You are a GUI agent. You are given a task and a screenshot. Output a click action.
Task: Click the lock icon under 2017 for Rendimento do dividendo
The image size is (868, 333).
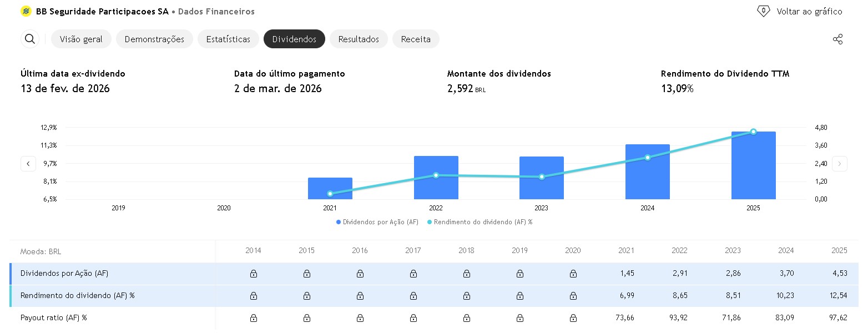(413, 295)
